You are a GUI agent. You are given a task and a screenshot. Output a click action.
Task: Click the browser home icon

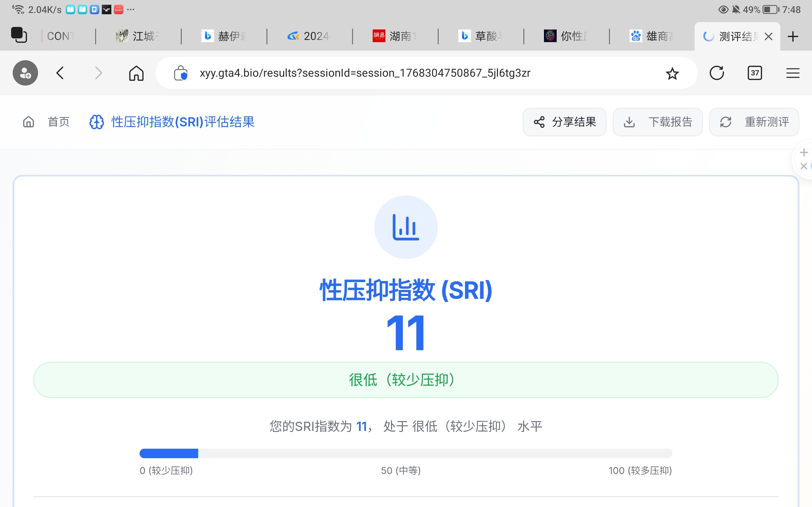tap(136, 73)
